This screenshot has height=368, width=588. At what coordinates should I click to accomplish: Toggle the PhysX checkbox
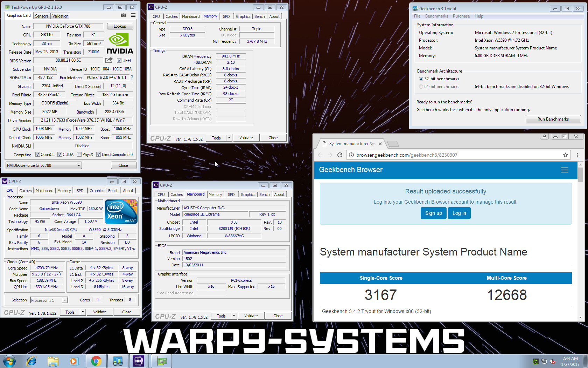pos(79,155)
